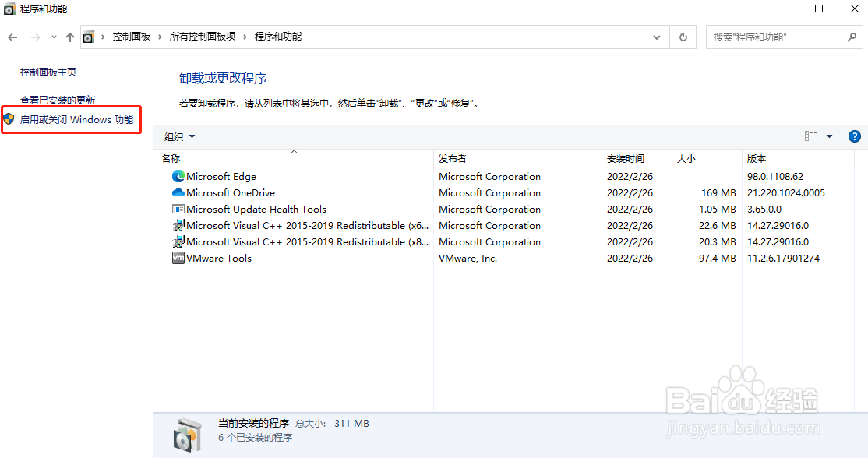Viewport: 868px width, 458px height.
Task: Sort by the 发布者 column header
Action: point(517,159)
